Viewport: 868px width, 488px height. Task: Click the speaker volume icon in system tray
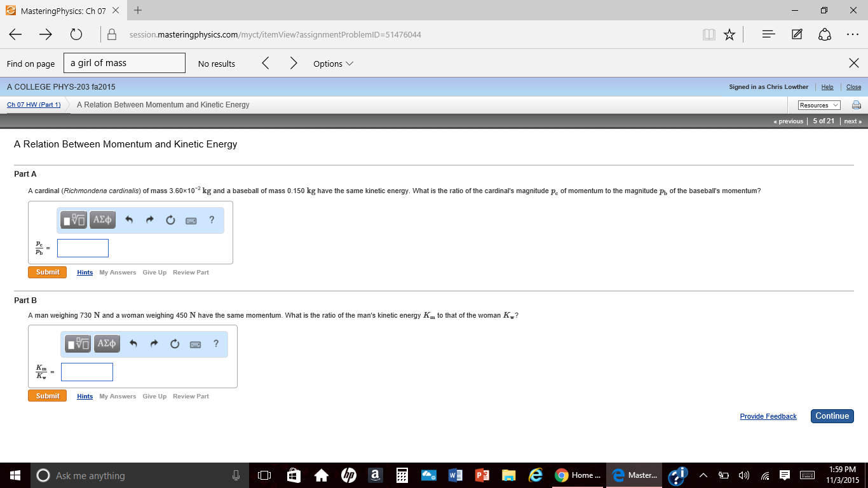(743, 475)
